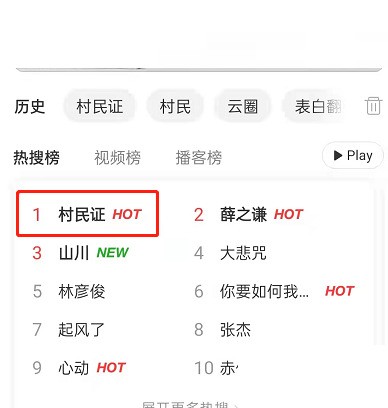Open hot search 薛之谦
The image size is (388, 408).
tap(248, 214)
